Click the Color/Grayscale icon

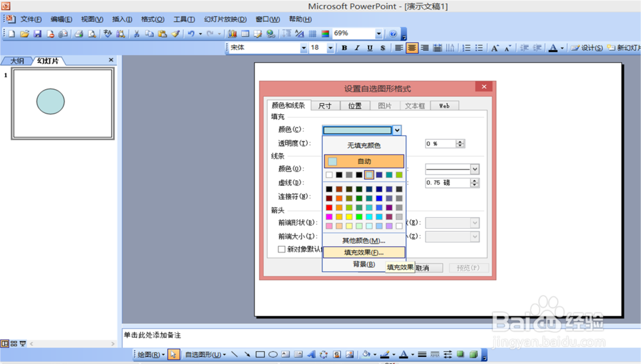[x=326, y=34]
